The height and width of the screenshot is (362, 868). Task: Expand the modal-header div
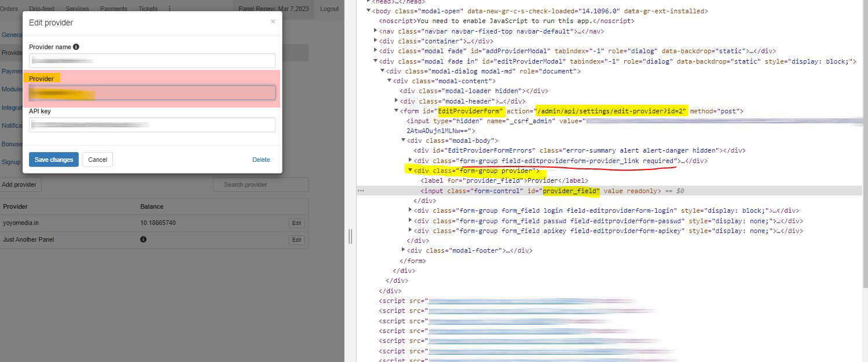coord(397,101)
